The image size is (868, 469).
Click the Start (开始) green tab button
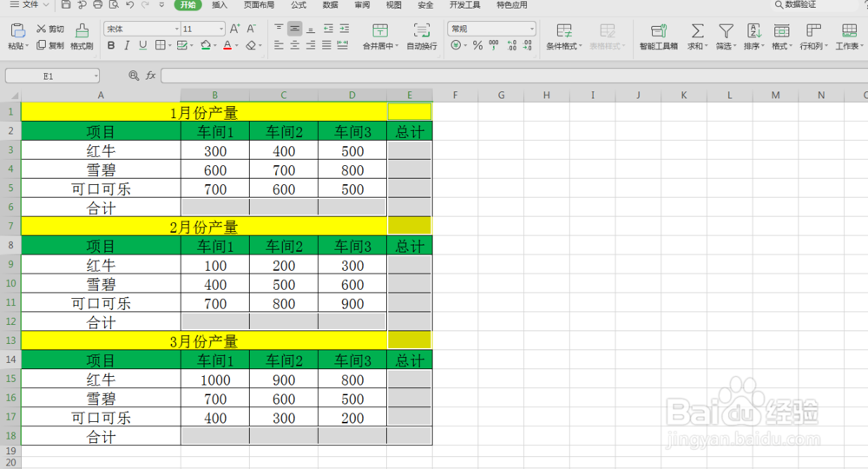point(187,5)
